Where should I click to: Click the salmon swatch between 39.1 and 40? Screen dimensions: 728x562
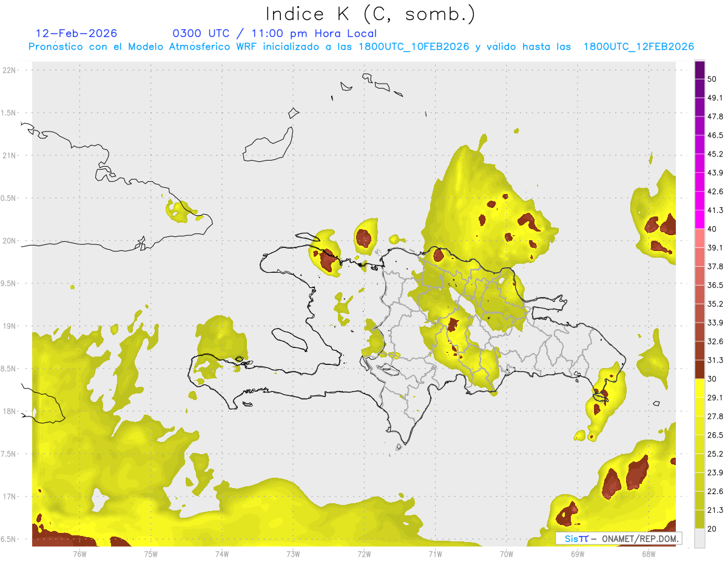700,238
